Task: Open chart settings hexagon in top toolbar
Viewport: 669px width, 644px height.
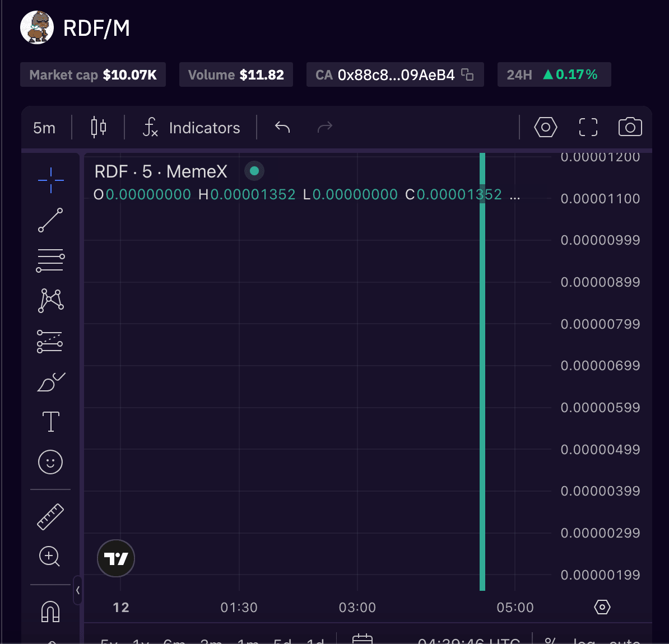Action: [x=545, y=128]
